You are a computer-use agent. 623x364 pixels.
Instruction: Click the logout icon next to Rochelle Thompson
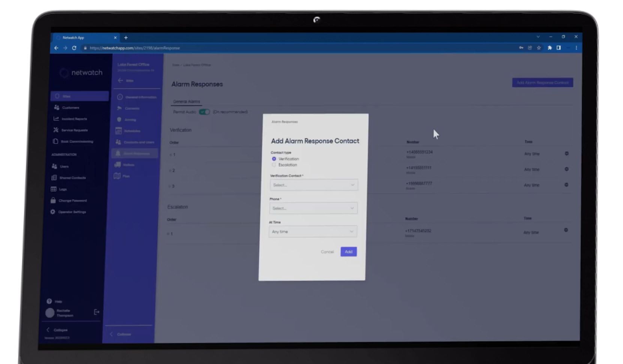[97, 312]
